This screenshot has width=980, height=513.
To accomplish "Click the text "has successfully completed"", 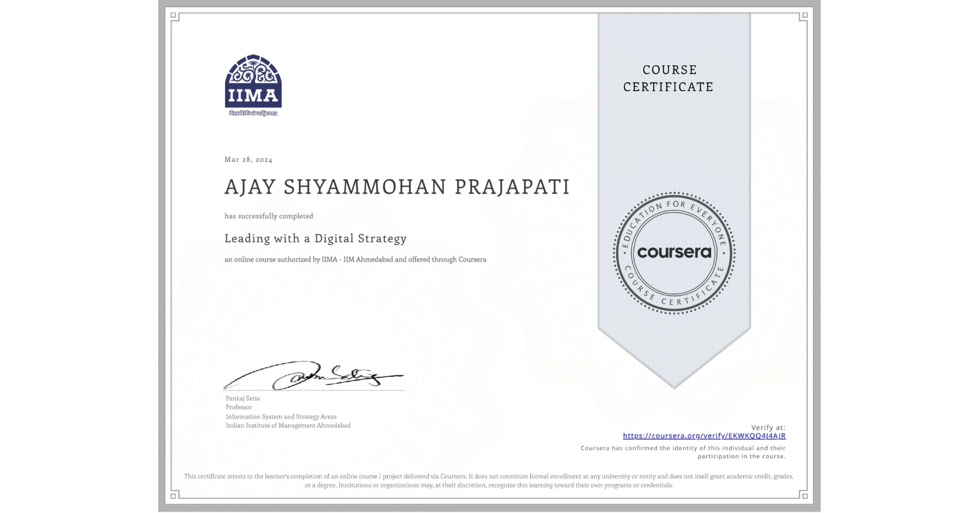I will (269, 216).
